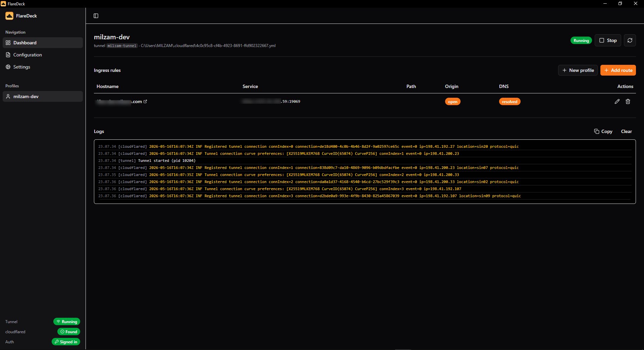The image size is (644, 350).
Task: Click the milzam-dev page title
Action: pyautogui.click(x=112, y=37)
